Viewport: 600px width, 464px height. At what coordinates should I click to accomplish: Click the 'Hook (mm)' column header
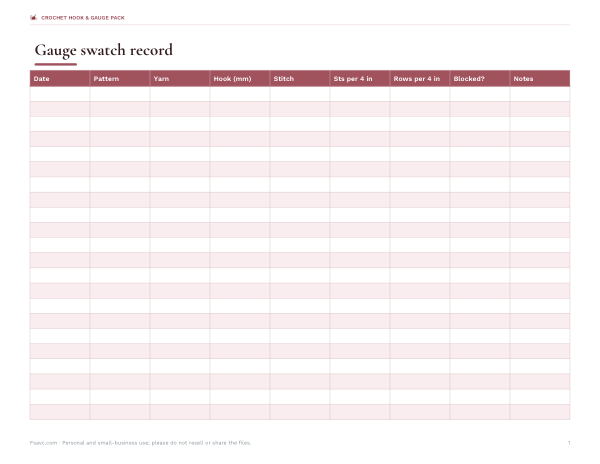pos(240,79)
